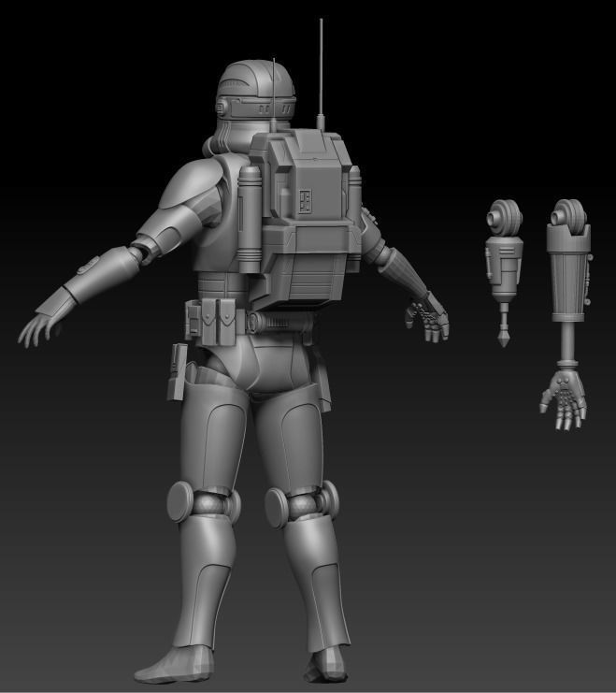Click the holster strapped to the thigh
Screen dimensions: 616x693
(178, 371)
